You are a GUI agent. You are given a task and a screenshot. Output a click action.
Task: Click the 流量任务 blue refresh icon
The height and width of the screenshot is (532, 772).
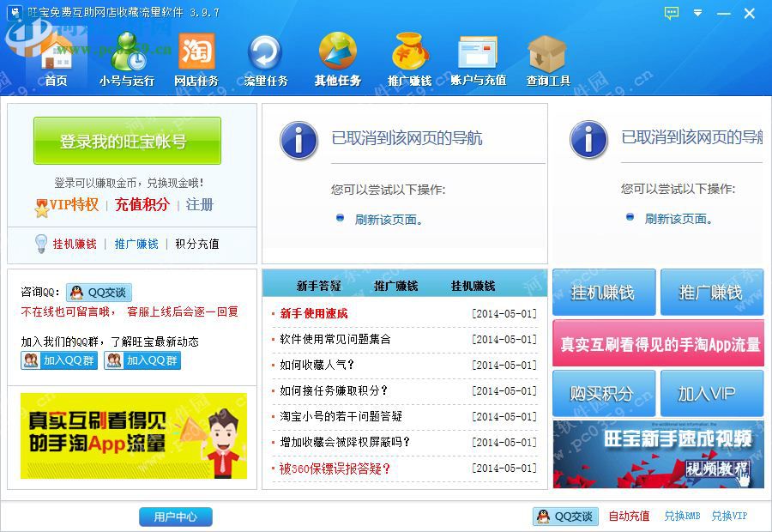click(266, 53)
